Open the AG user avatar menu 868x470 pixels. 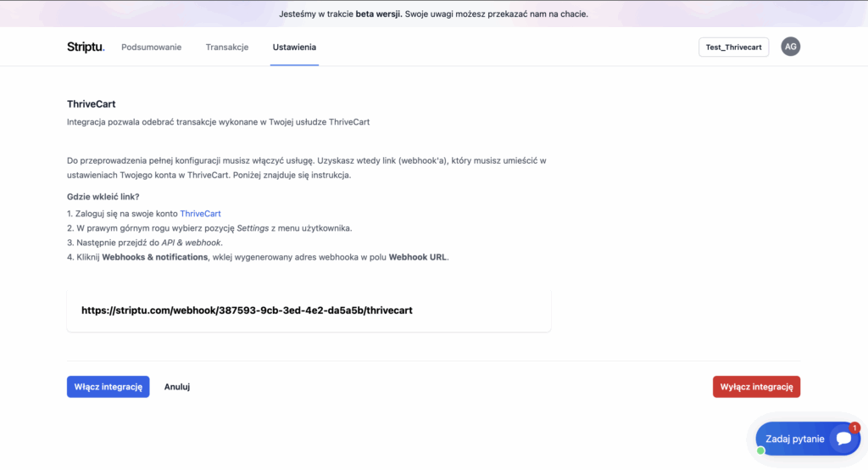790,47
